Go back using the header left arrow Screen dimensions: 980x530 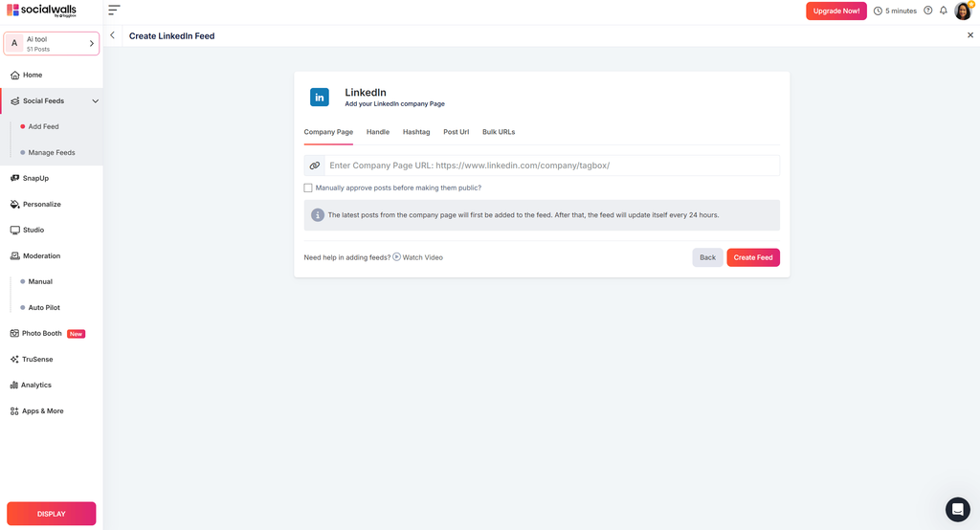tap(113, 35)
